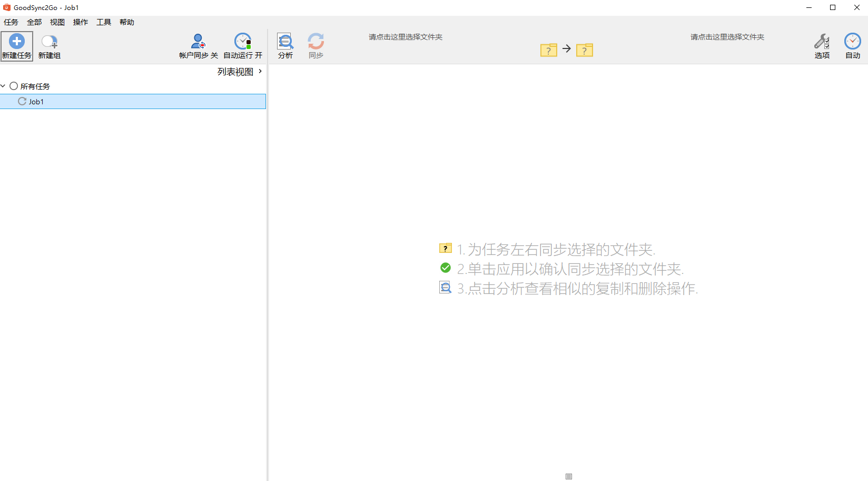868x481 pixels.
Task: Open the 全部 menu
Action: click(x=34, y=22)
